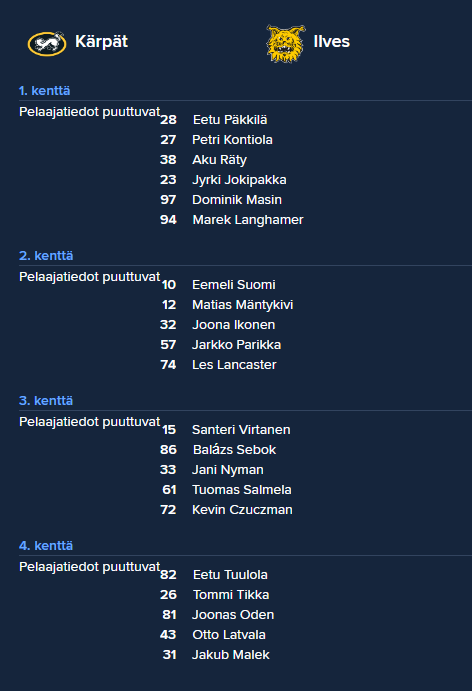Open goalie Jakub Malek
The height and width of the screenshot is (691, 472).
230,654
